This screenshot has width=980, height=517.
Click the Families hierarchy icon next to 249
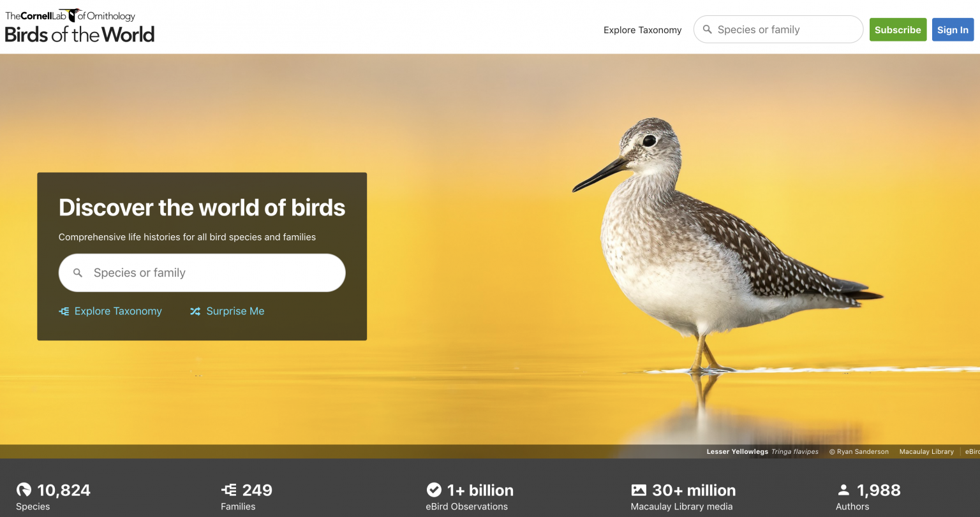point(228,490)
